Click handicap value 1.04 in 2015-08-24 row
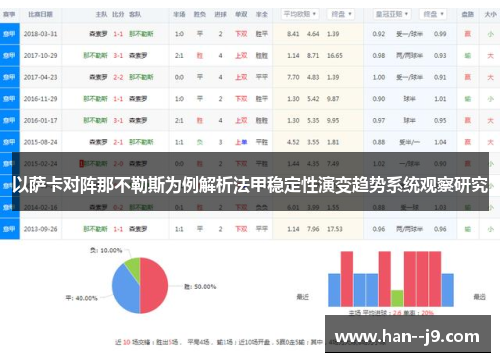The width and height of the screenshot is (500, 362). pos(440,142)
